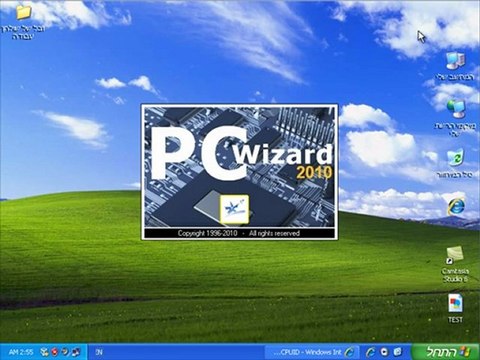Image resolution: width=480 pixels, height=360 pixels.
Task: Click the last tray icon next to the language bar
Action: [x=77, y=352]
